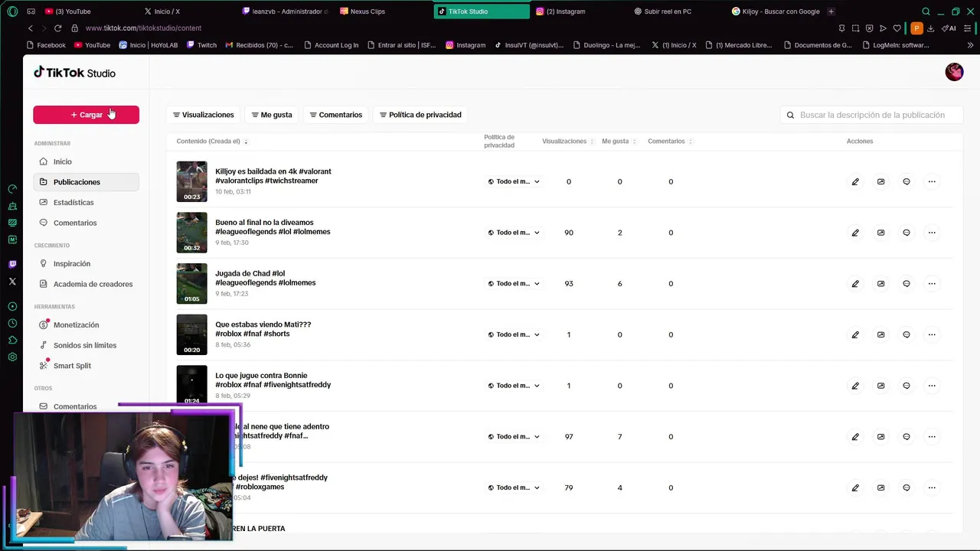This screenshot has height=551, width=980.
Task: Open Monetización in sidebar
Action: (x=86, y=325)
